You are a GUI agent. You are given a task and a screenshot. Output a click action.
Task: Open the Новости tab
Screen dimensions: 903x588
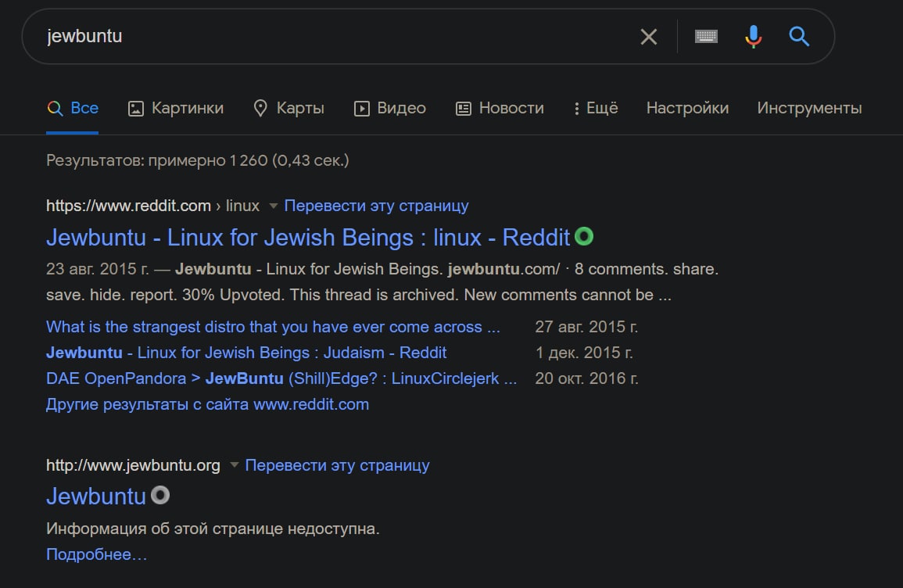pyautogui.click(x=500, y=108)
